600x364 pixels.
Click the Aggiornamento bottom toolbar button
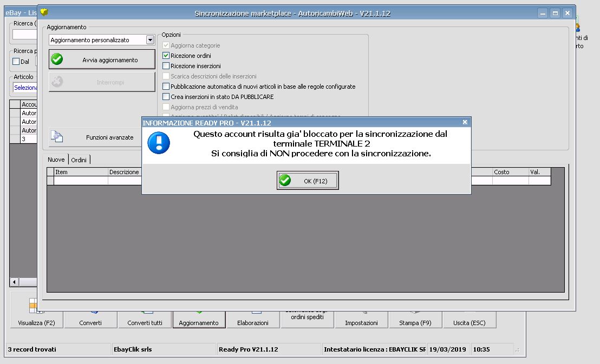tap(199, 320)
